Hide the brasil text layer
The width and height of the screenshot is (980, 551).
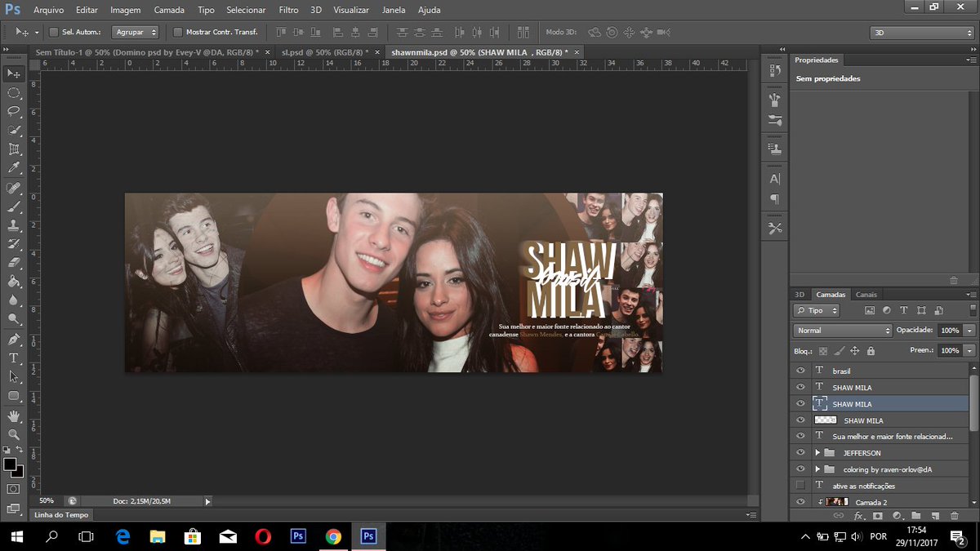coord(800,370)
